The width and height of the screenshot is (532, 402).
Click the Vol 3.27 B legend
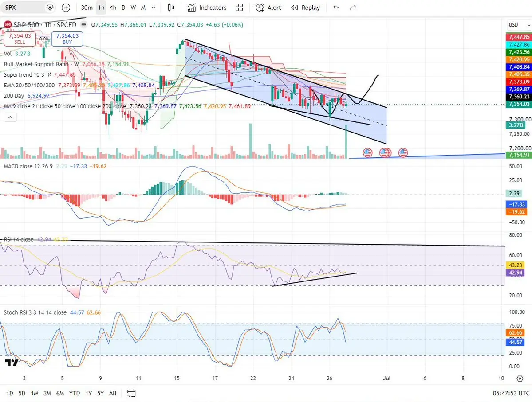[17, 54]
